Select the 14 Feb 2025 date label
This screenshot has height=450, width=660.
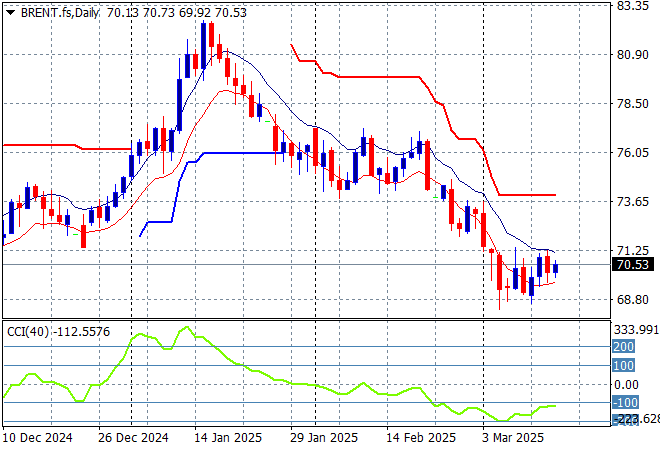[421, 438]
